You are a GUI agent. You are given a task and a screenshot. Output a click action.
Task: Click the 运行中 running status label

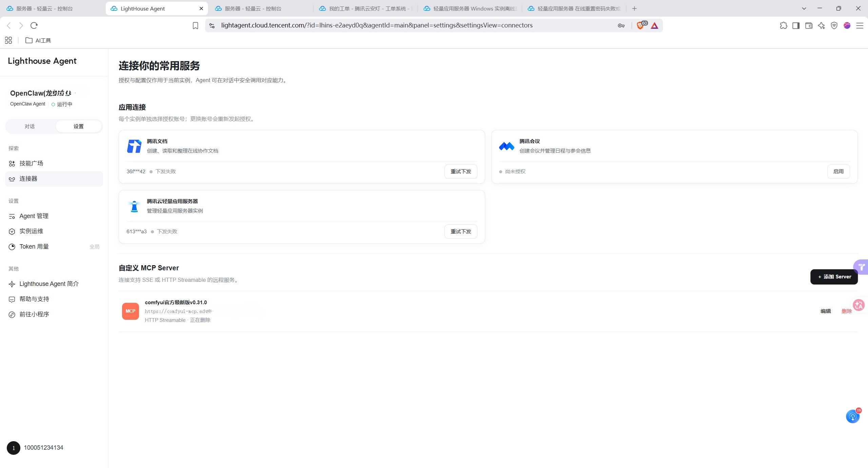(64, 104)
